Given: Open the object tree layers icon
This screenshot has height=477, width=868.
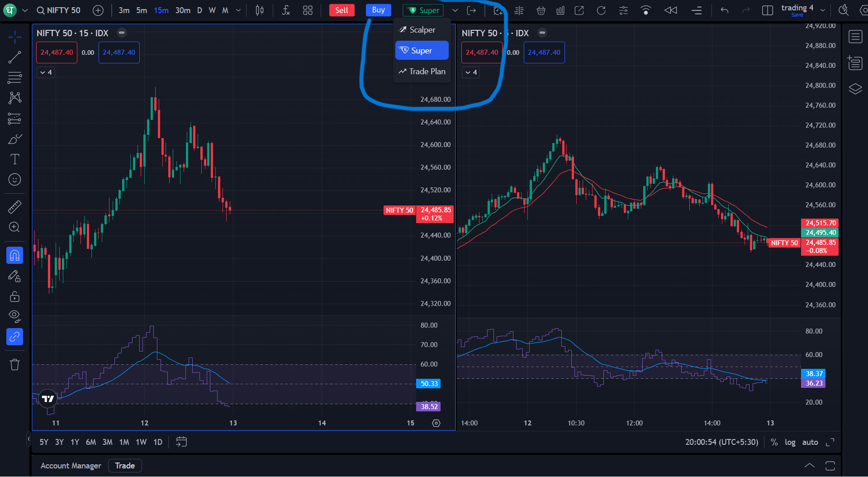Looking at the screenshot, I should (x=855, y=89).
